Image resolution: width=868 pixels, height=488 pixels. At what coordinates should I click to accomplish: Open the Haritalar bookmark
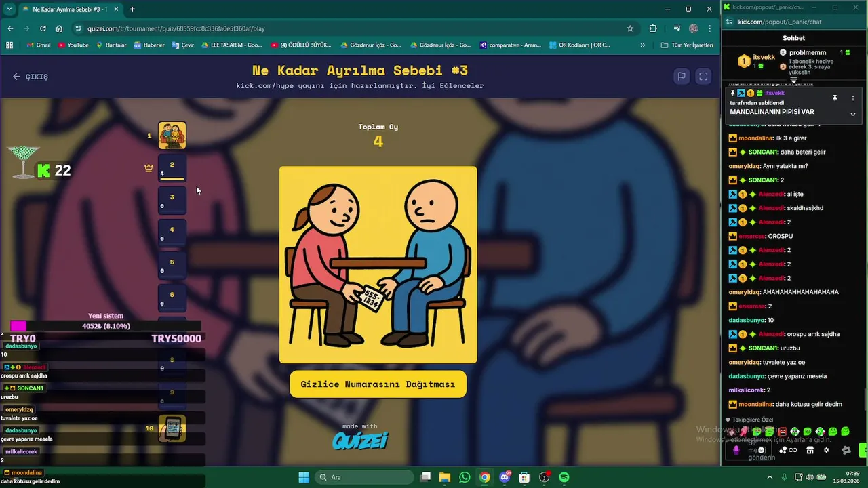coord(111,45)
